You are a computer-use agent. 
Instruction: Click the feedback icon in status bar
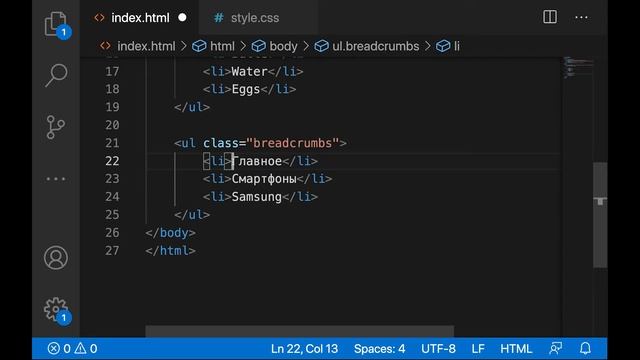click(x=556, y=349)
